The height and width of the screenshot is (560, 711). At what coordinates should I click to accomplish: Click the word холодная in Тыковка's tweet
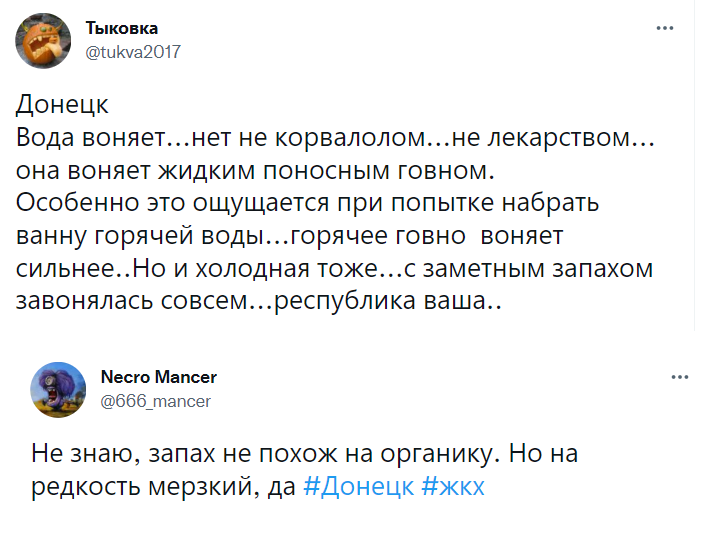click(x=252, y=268)
